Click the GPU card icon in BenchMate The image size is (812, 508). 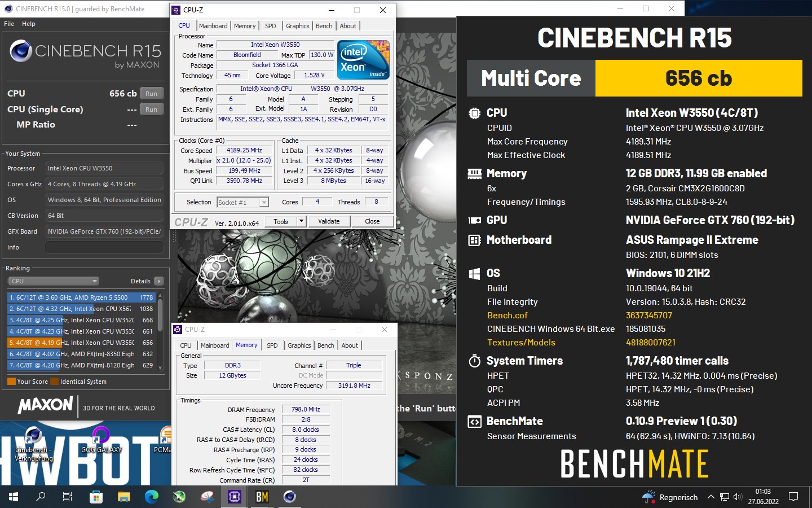(x=474, y=220)
